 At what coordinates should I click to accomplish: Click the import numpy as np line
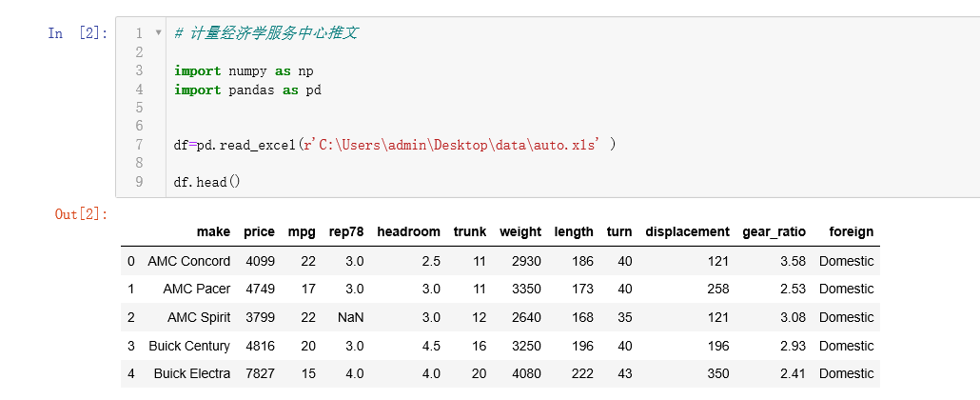pyautogui.click(x=244, y=70)
